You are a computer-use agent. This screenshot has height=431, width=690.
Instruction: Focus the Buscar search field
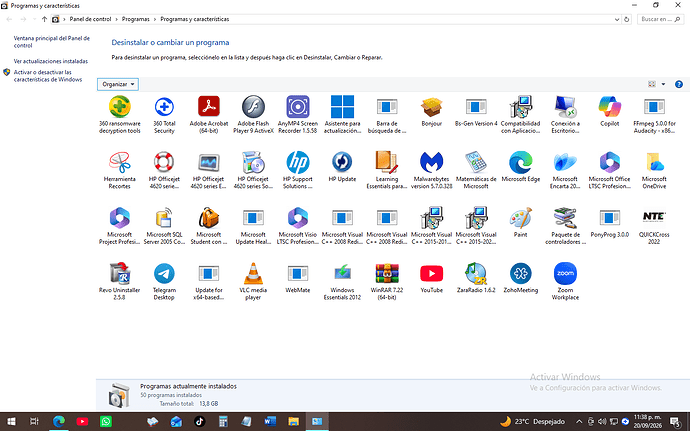[x=660, y=19]
